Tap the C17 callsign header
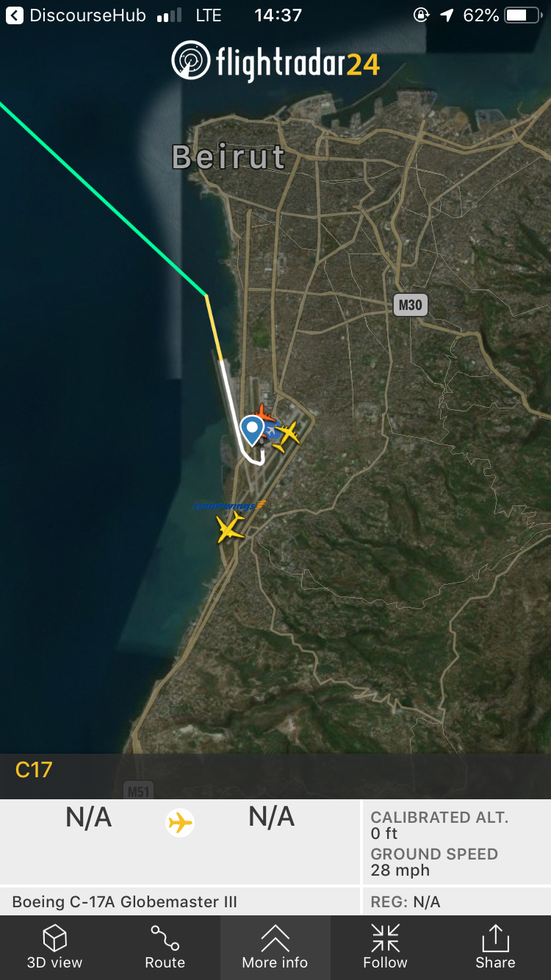This screenshot has width=551, height=980. [34, 770]
